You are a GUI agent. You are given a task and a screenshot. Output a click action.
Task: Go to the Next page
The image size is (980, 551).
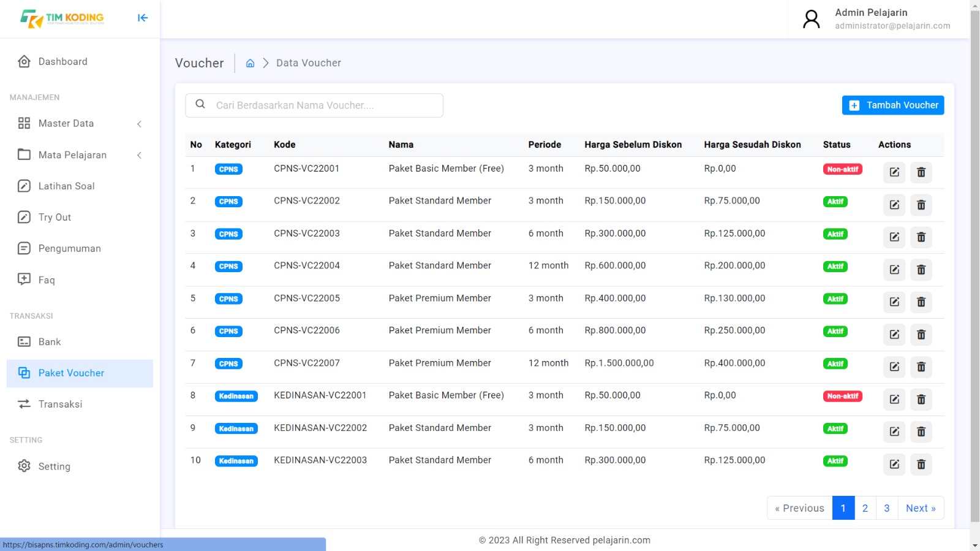[921, 508]
